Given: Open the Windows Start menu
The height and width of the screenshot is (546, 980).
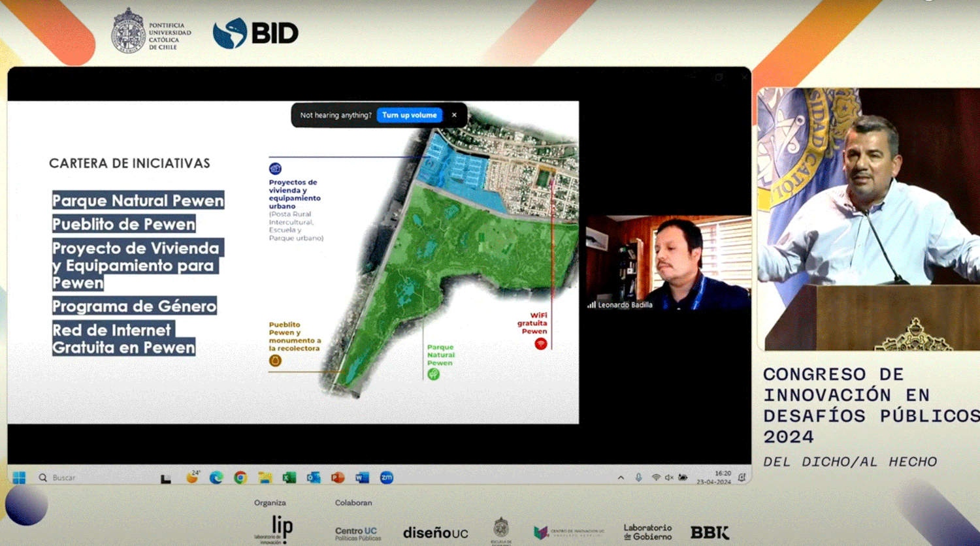Looking at the screenshot, I should click(19, 477).
